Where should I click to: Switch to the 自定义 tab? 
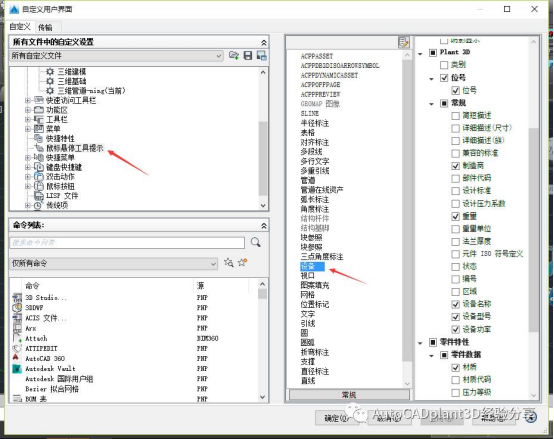pyautogui.click(x=20, y=26)
